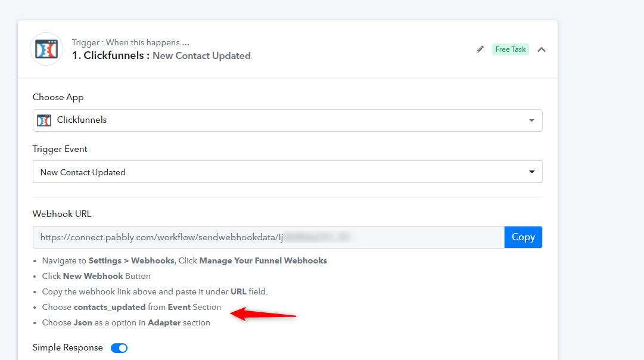Click the Simple Response label
The width and height of the screenshot is (644, 360).
click(68, 347)
